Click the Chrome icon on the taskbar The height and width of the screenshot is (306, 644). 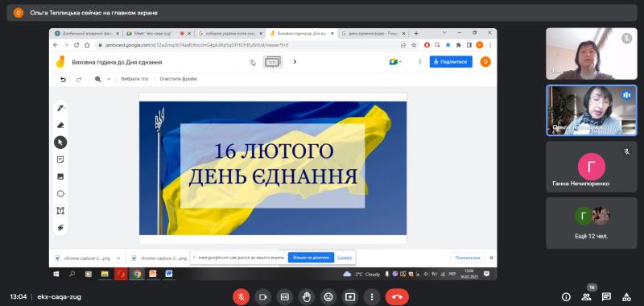tap(137, 274)
